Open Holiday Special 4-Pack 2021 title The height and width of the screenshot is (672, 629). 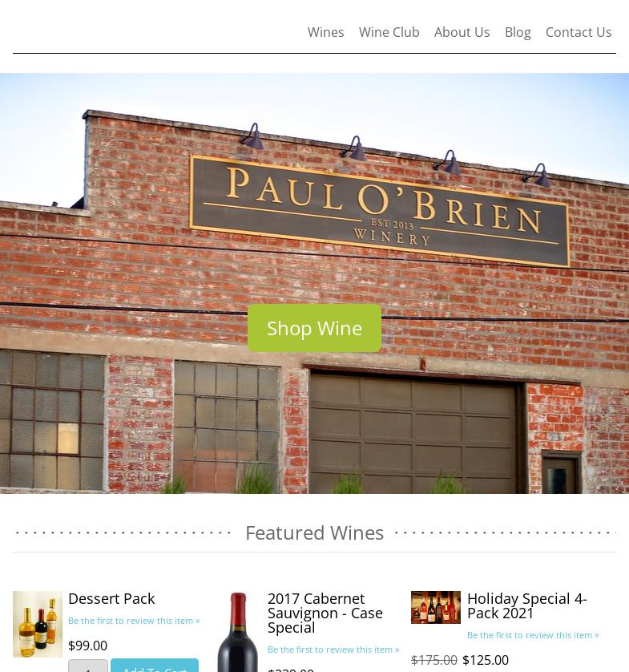526,605
